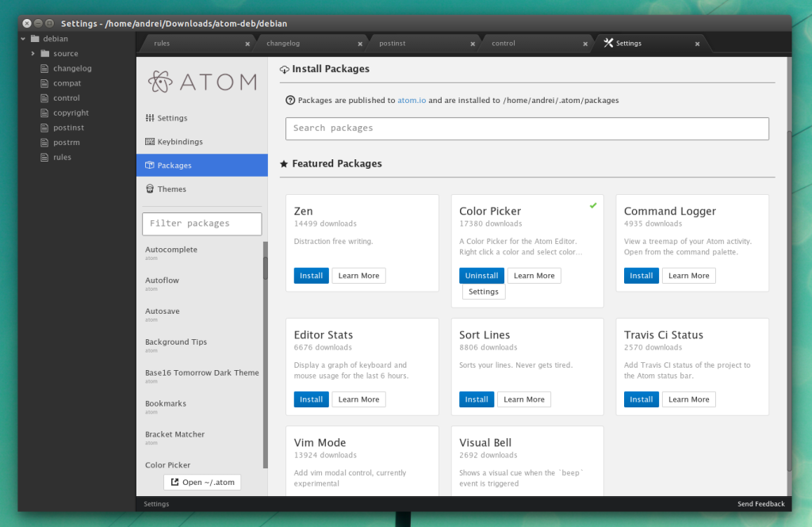Click the compat file icon

point(44,83)
